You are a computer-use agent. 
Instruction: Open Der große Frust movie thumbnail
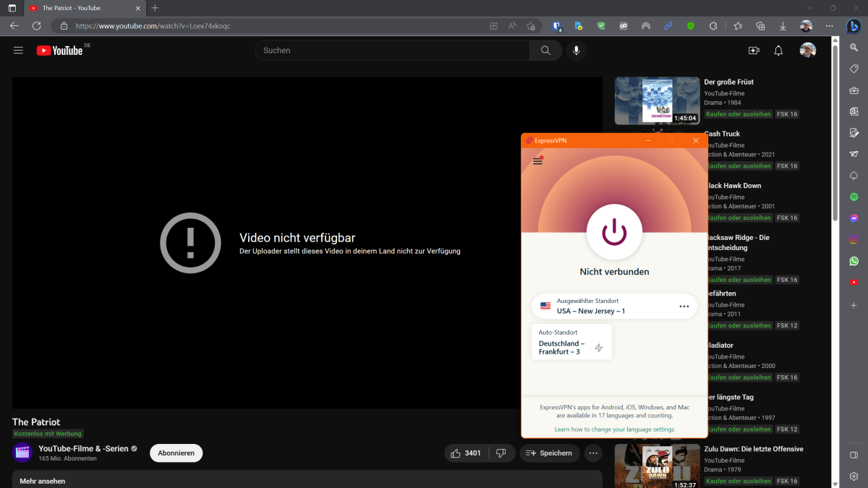[x=657, y=100]
